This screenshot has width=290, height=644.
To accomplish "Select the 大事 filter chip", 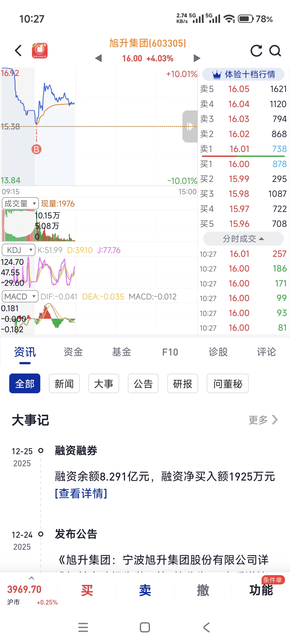I will coord(104,384).
